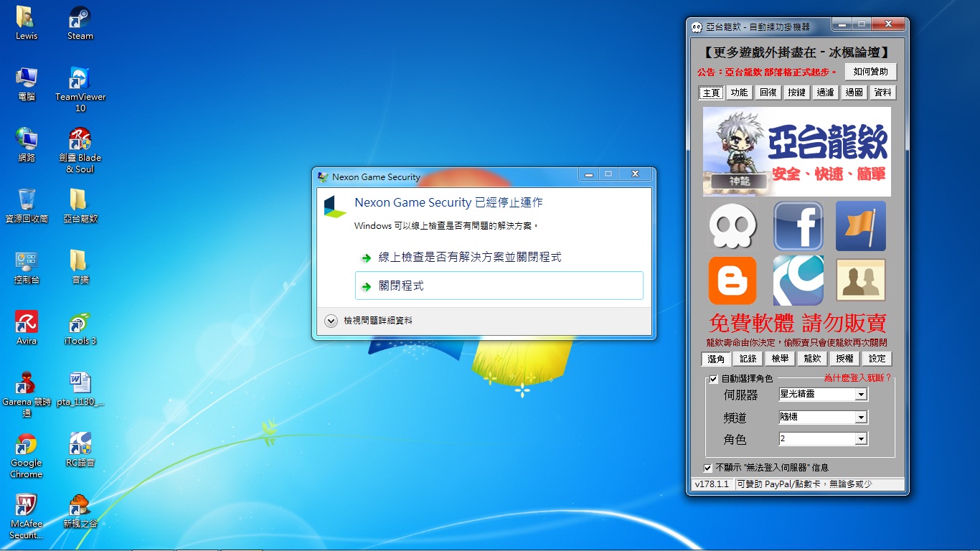
Task: Open the 亞台龍欸 desktop folder
Action: [x=80, y=206]
